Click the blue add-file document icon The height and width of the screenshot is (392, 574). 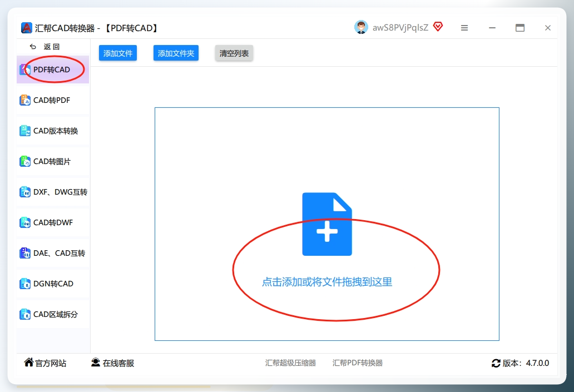[x=327, y=224]
